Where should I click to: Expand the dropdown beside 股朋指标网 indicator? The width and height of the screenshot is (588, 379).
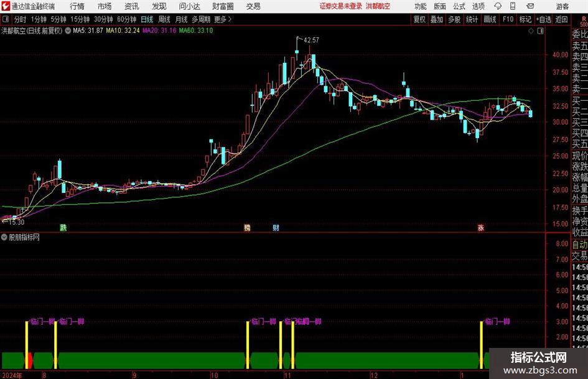4,237
